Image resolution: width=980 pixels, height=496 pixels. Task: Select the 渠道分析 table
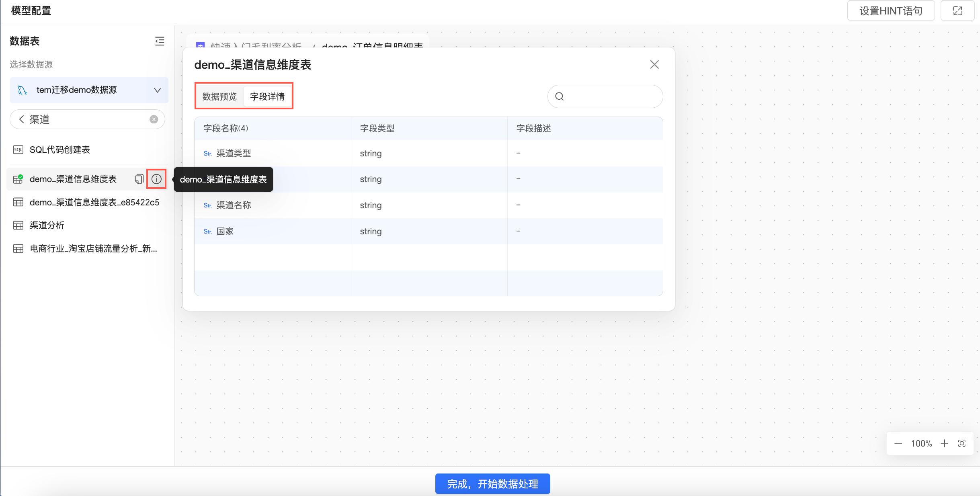coord(47,225)
